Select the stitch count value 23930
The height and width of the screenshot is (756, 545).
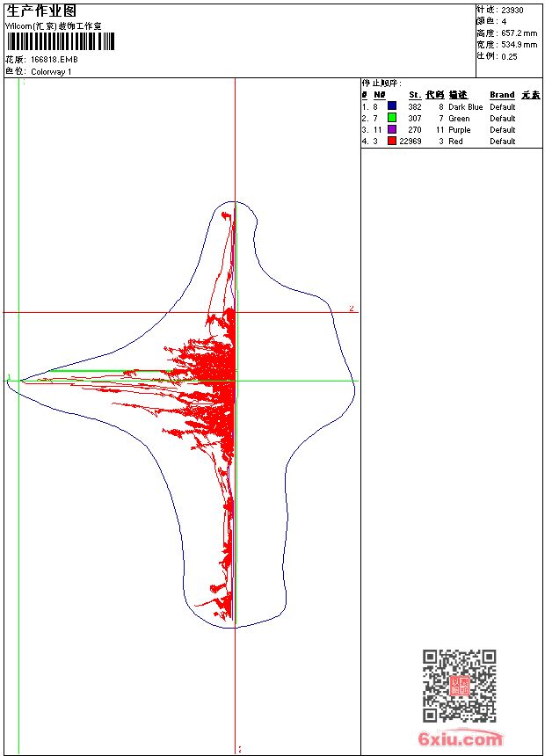(x=512, y=11)
